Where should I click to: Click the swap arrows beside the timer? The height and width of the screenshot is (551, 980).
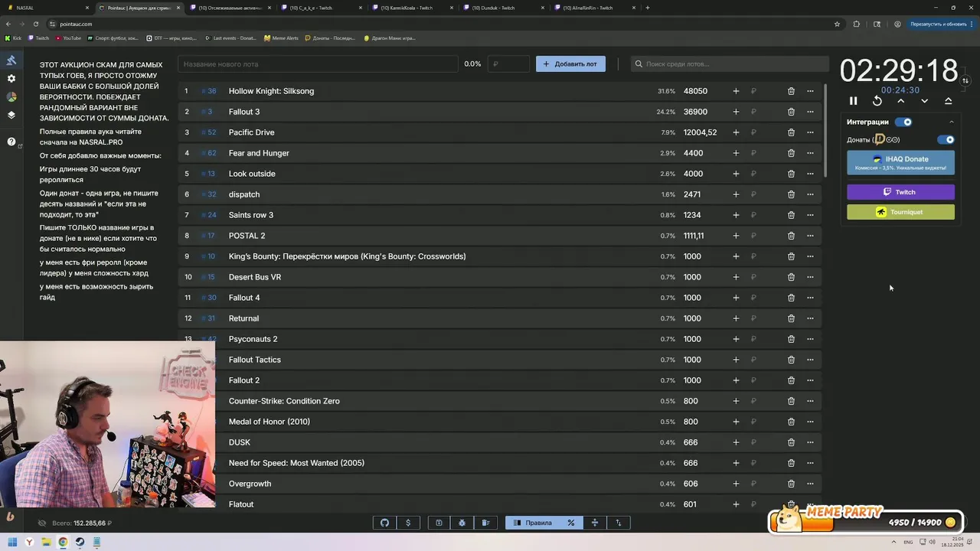pyautogui.click(x=965, y=80)
